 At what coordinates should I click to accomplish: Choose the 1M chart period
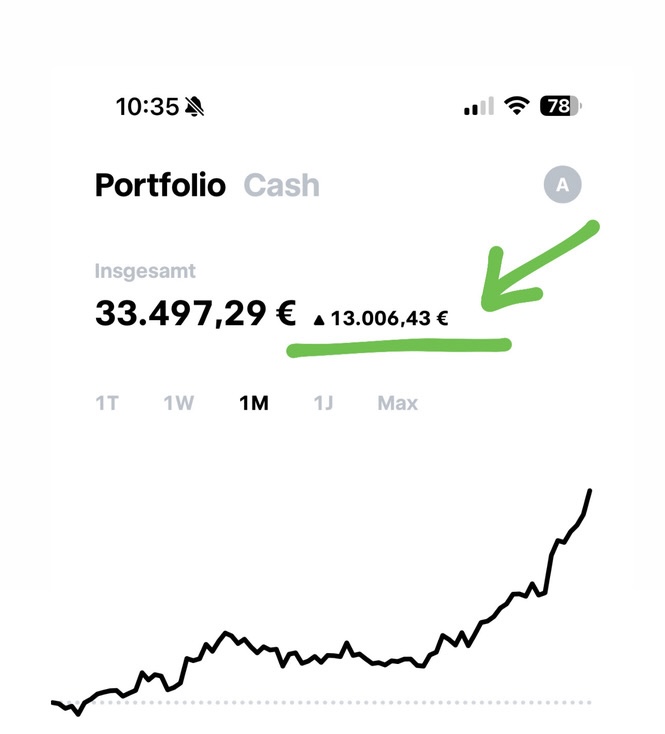click(253, 404)
